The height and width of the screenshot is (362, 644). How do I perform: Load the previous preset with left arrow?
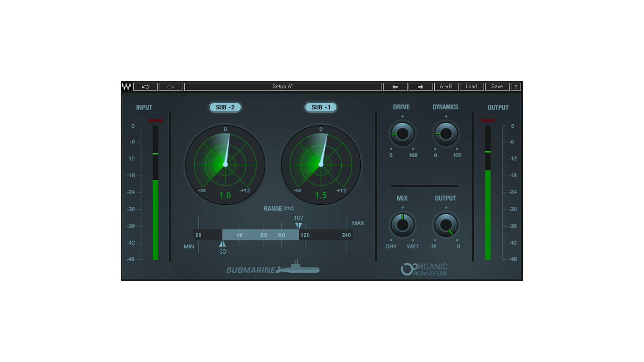(395, 86)
